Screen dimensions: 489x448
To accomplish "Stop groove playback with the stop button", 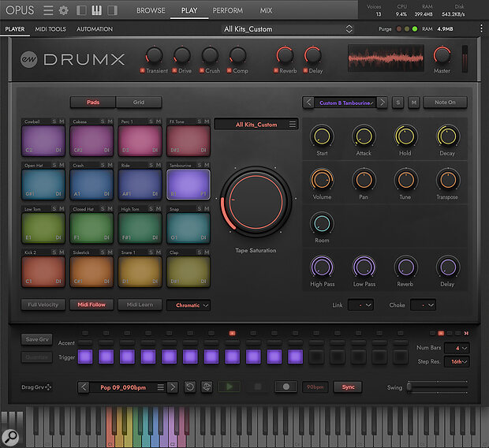I will 258,386.
